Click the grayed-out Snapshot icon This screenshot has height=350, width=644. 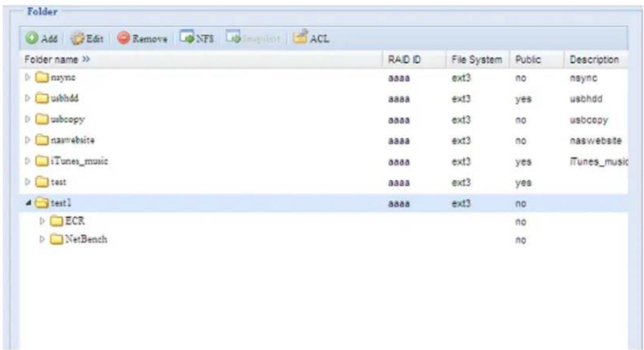233,39
